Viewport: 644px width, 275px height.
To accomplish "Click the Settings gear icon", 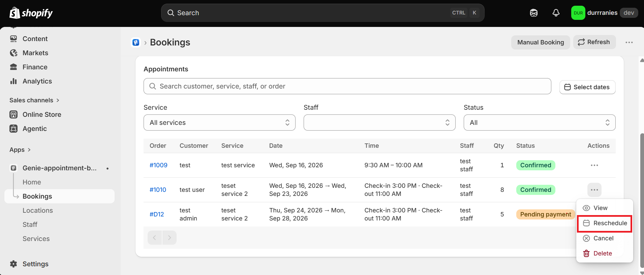I will click(13, 264).
